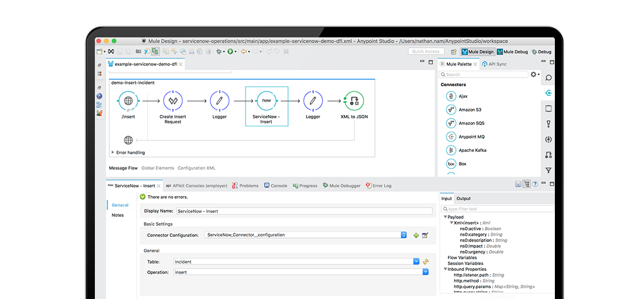This screenshot has height=299, width=644.
Task: Open the palette gear settings dropdown
Action: click(535, 74)
